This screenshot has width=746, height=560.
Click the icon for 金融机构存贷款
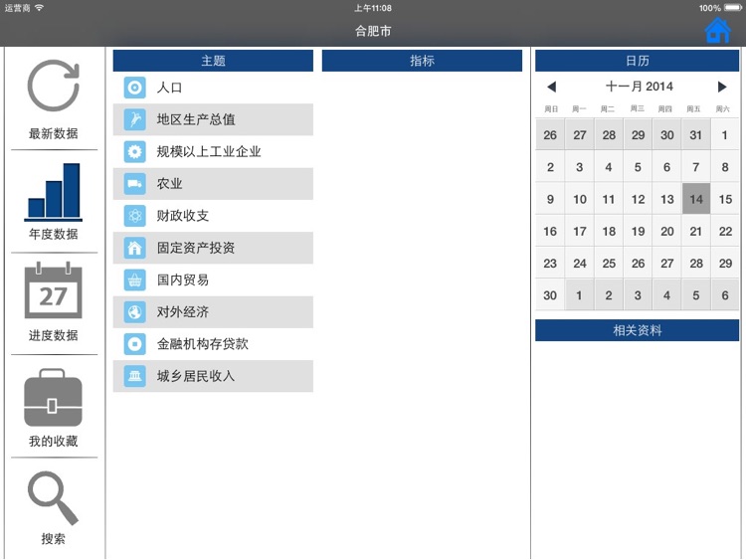[134, 344]
